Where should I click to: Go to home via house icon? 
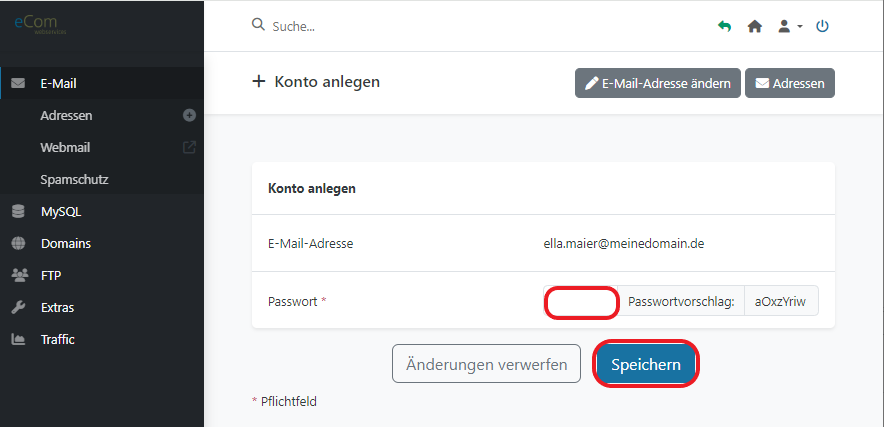[x=755, y=26]
